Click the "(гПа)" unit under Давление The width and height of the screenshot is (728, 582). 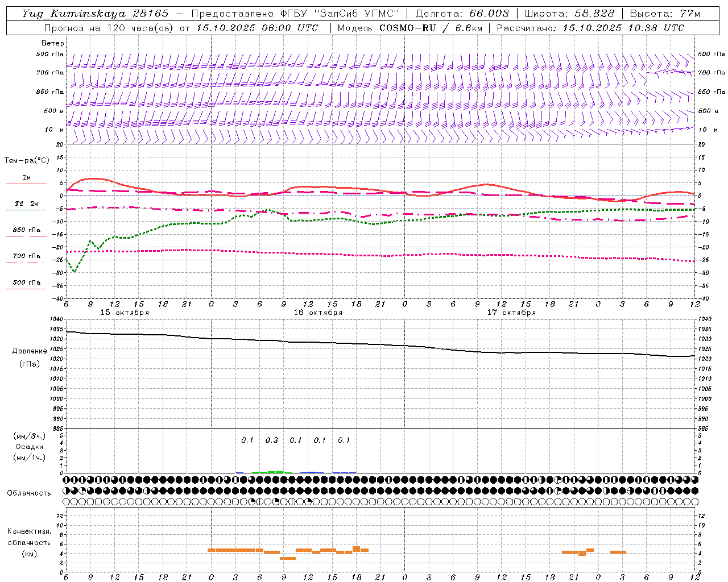29,364
